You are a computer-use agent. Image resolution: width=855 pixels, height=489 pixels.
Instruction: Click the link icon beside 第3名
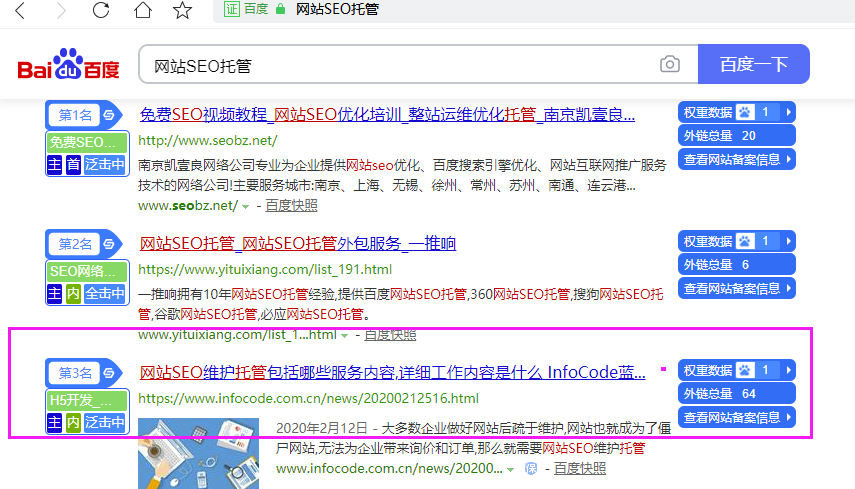click(109, 373)
